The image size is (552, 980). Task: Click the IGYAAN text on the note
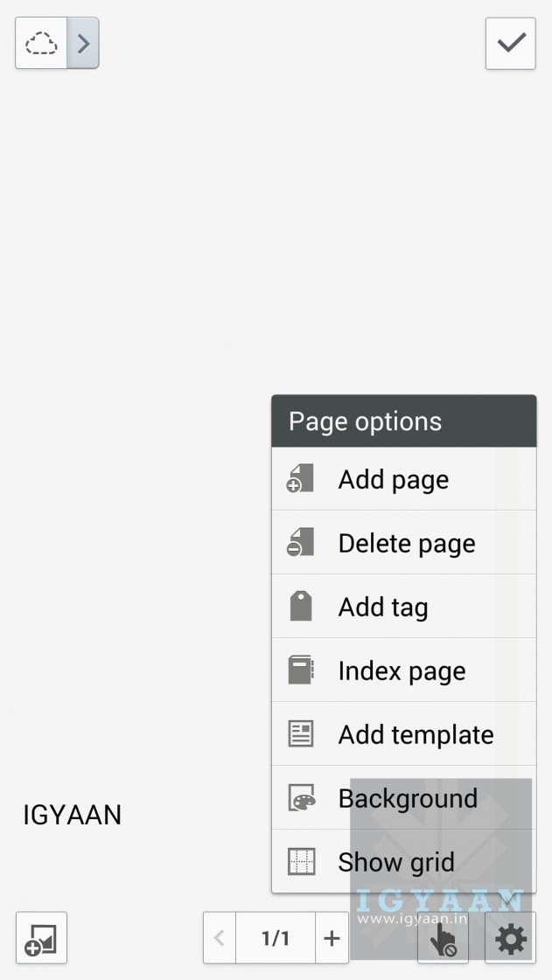(x=72, y=815)
